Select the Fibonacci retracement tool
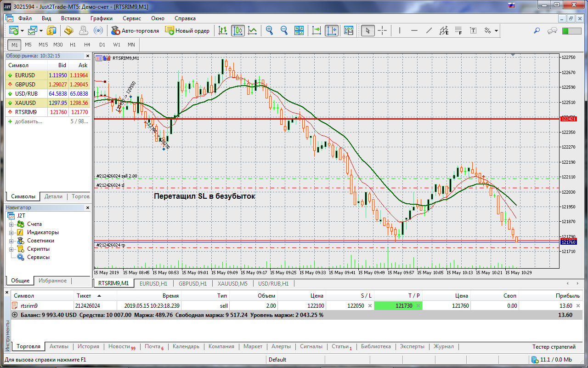 [x=458, y=31]
